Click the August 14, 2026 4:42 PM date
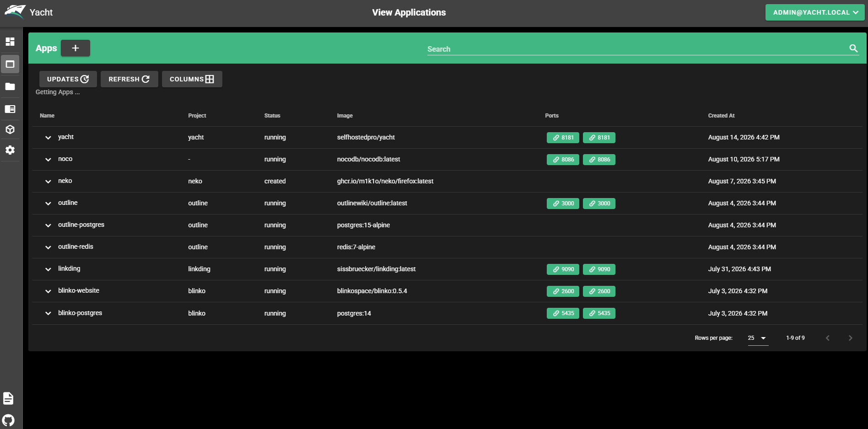 (x=744, y=137)
